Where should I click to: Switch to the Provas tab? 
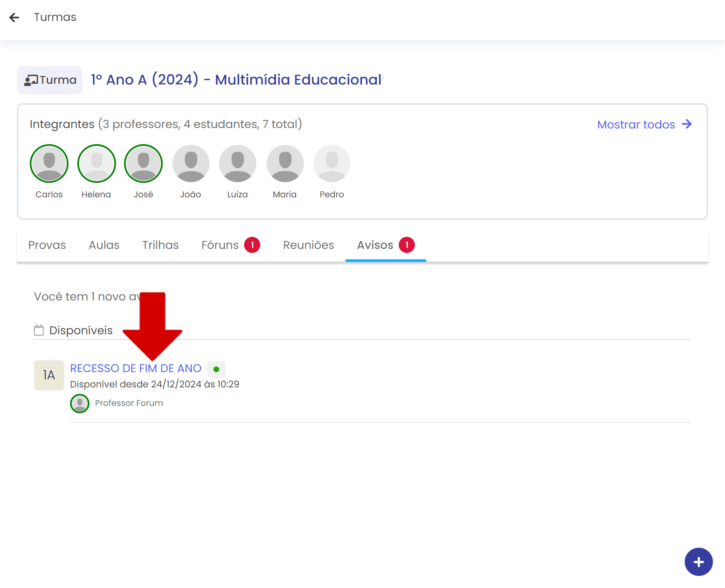click(47, 245)
